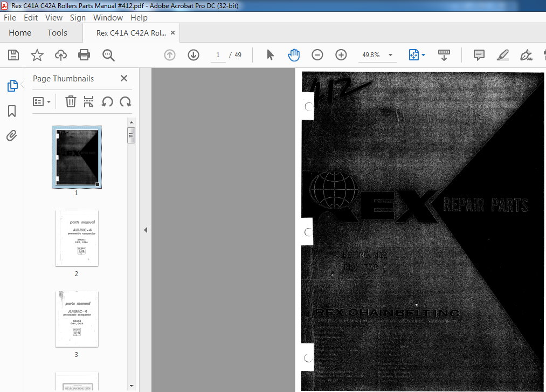
Task: Open the Page Thumbnails panel icon in the sidebar
Action: [12, 86]
